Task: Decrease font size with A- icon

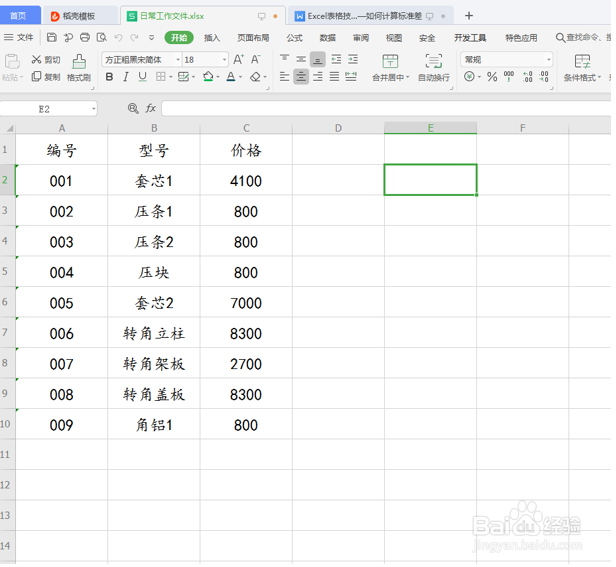Action: coord(256,59)
